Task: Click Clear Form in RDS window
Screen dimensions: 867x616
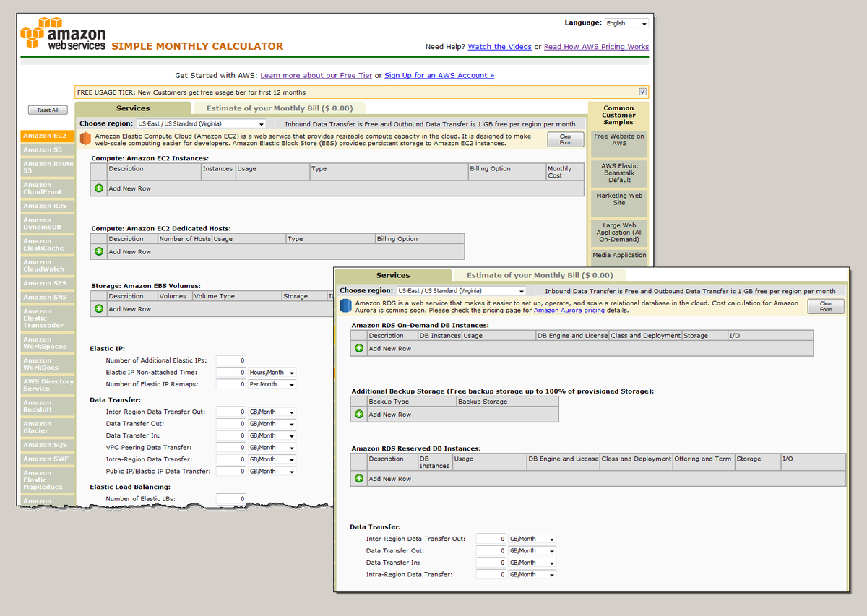Action: click(x=826, y=306)
